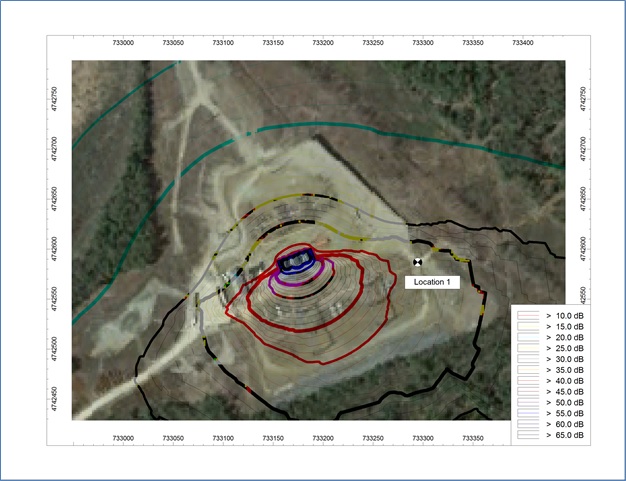Select the 65.0 dB legend entry

coord(565,436)
